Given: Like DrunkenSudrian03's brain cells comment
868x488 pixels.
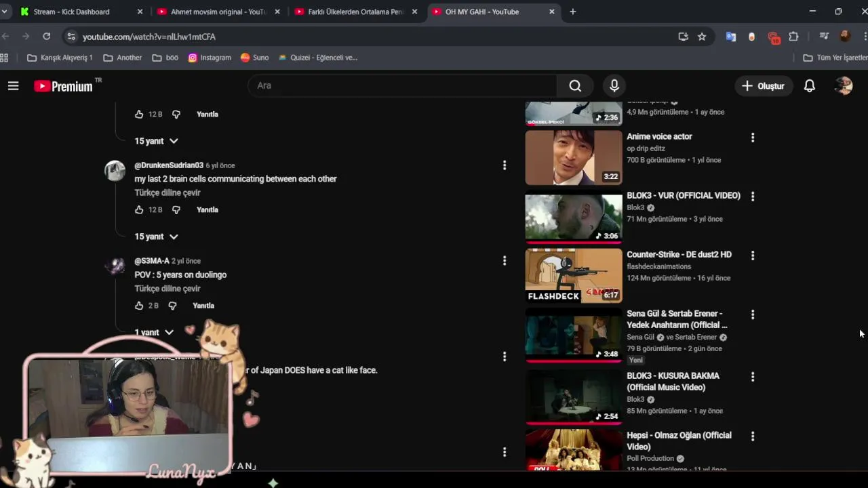Looking at the screenshot, I should 139,210.
